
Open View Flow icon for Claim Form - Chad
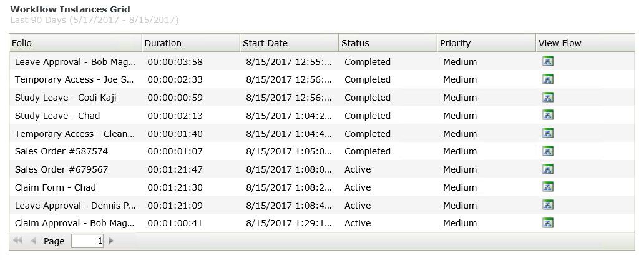[548, 187]
